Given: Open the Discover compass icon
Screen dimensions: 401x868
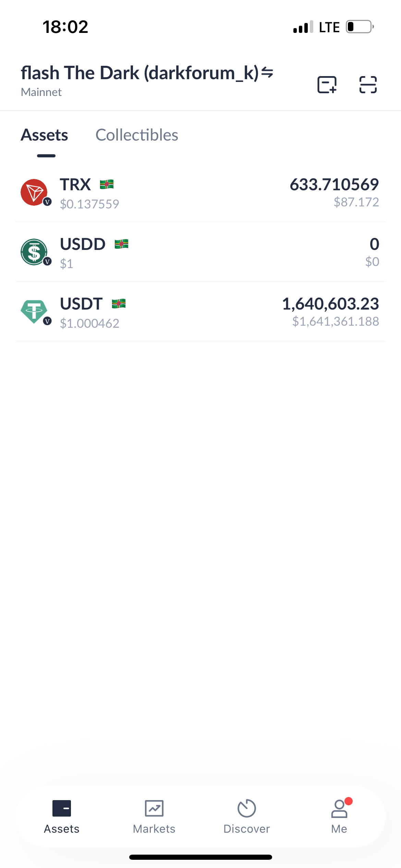Looking at the screenshot, I should [247, 808].
